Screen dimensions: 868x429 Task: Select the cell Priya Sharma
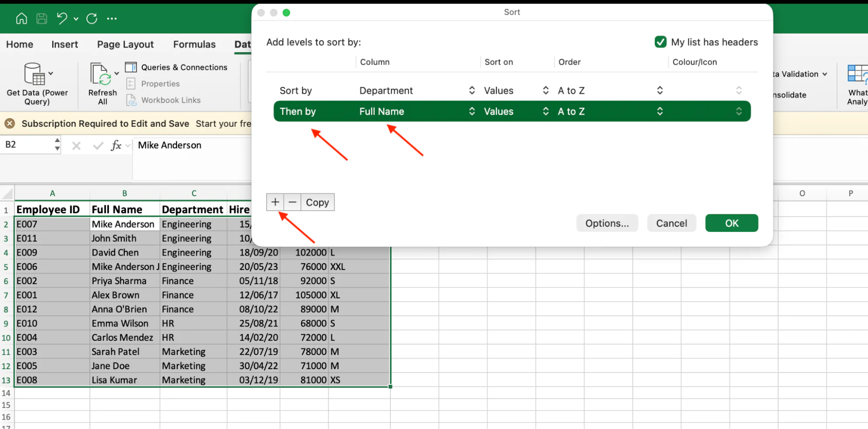click(125, 281)
